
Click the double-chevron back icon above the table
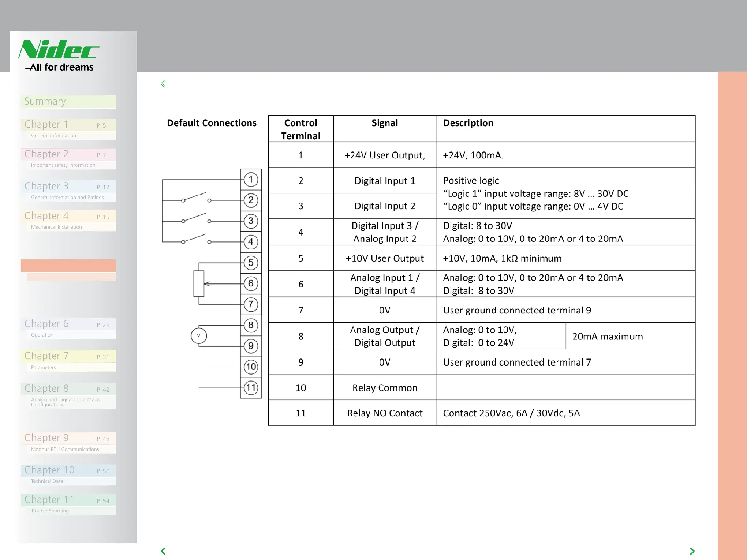point(163,84)
